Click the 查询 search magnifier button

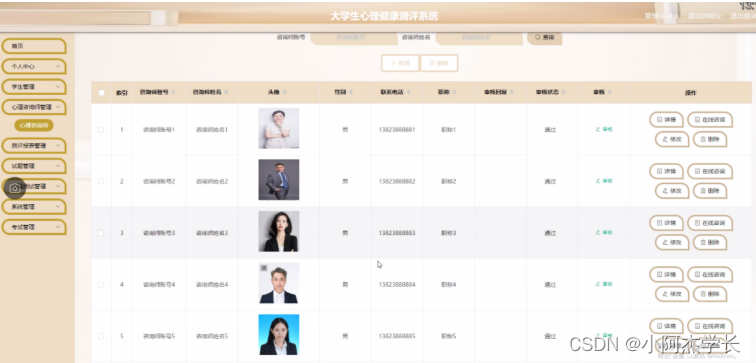pos(544,37)
